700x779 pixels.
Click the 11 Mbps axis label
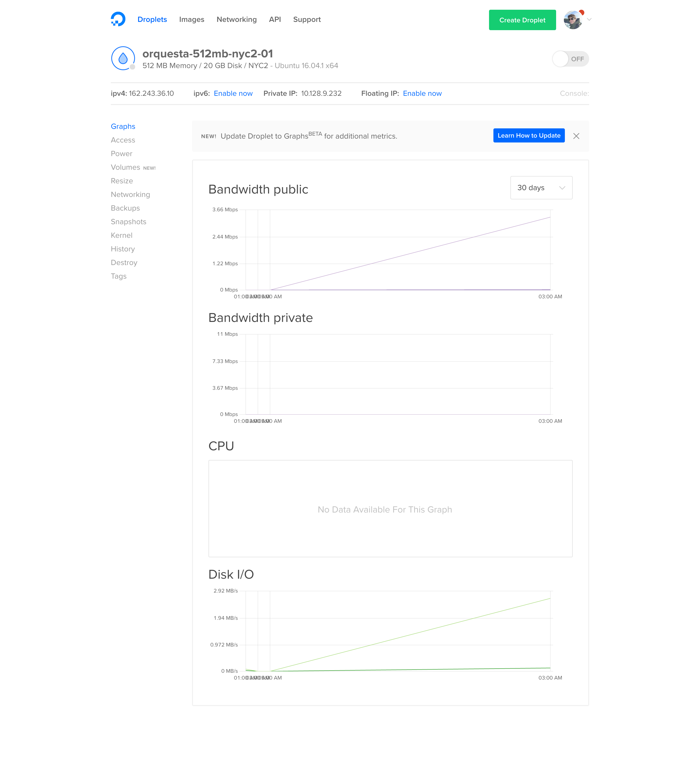[227, 334]
